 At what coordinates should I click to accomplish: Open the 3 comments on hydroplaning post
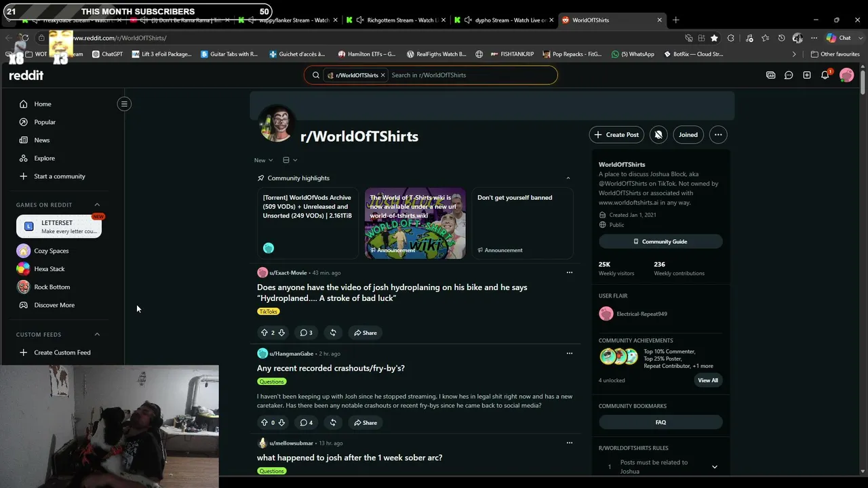307,333
